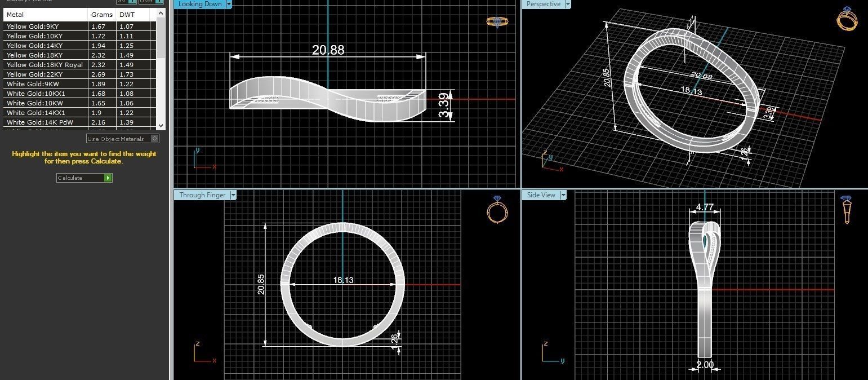
Task: Click the 3.39 dimension in Looking Down view
Action: (x=444, y=106)
